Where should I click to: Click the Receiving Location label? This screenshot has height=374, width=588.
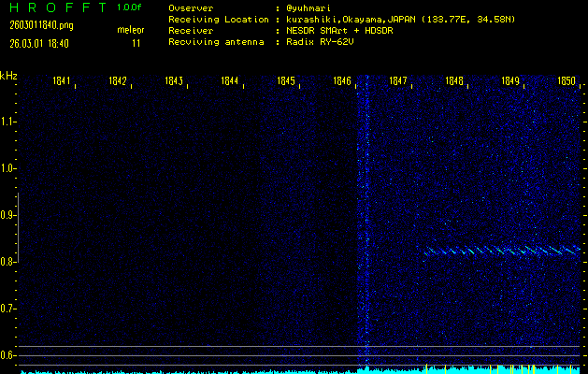[x=219, y=20]
